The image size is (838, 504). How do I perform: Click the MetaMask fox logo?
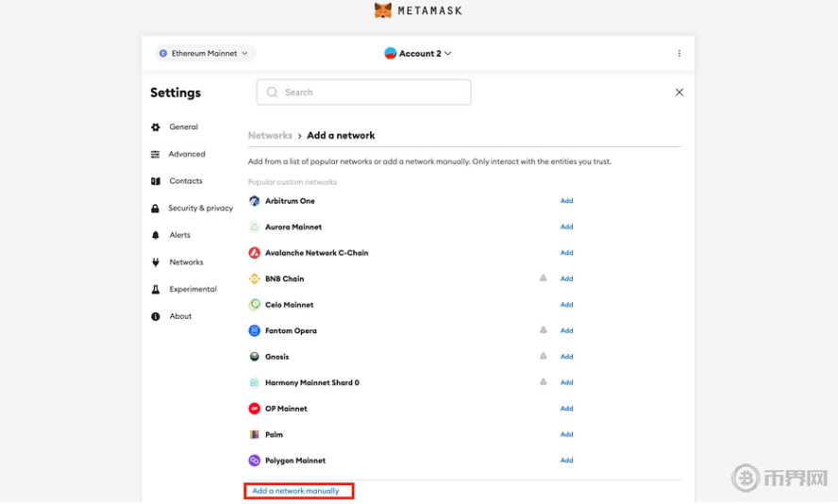383,10
